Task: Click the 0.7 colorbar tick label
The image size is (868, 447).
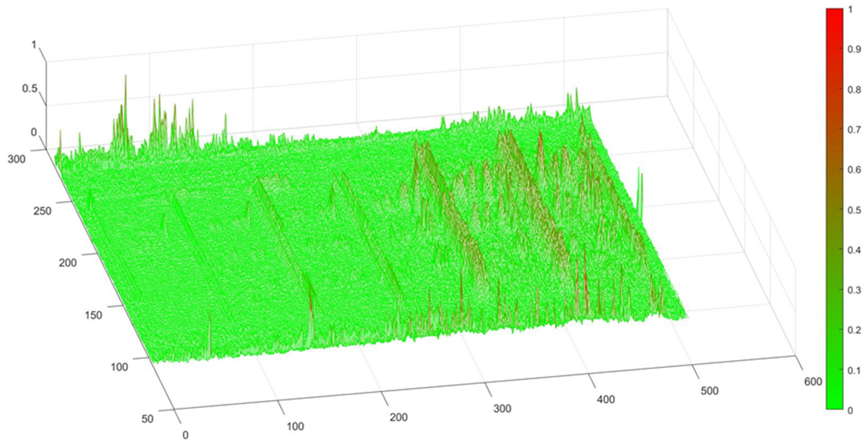Action: pos(854,130)
